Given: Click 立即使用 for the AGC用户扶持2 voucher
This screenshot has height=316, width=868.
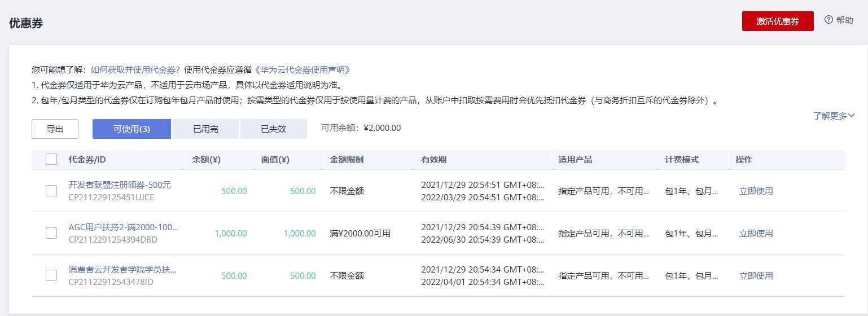Looking at the screenshot, I should pos(756,233).
